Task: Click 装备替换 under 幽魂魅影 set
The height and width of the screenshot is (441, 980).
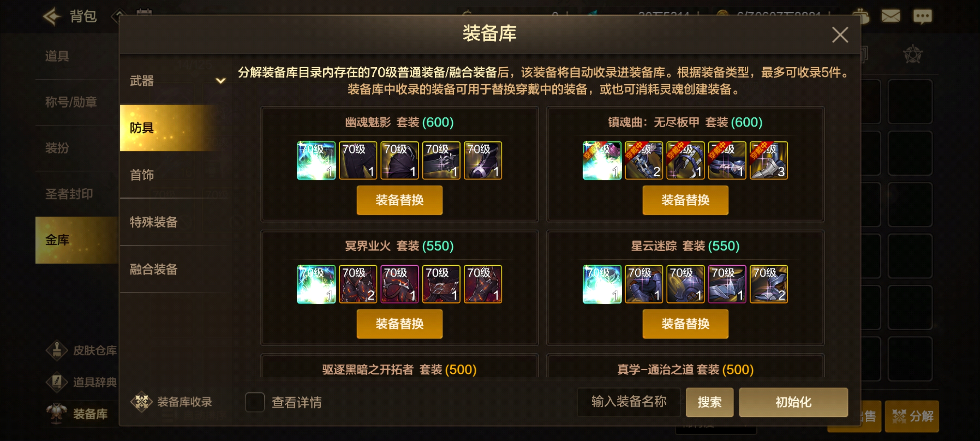Action: coord(399,200)
